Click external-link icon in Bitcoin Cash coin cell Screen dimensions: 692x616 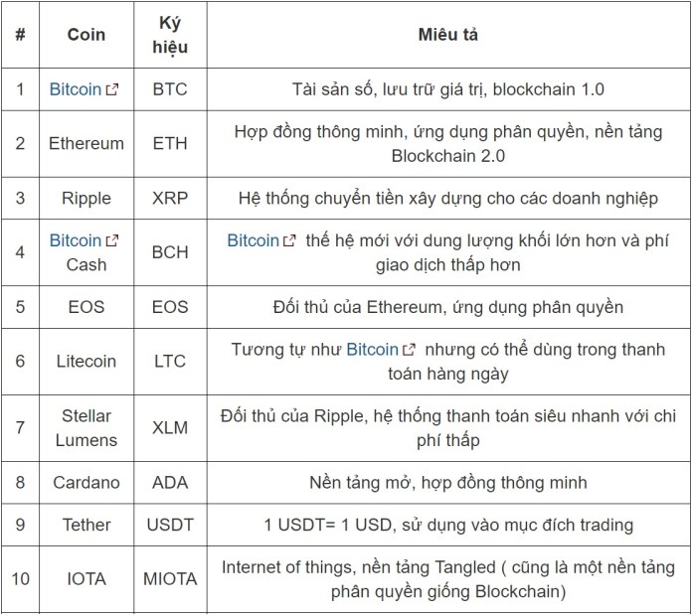tap(112, 241)
